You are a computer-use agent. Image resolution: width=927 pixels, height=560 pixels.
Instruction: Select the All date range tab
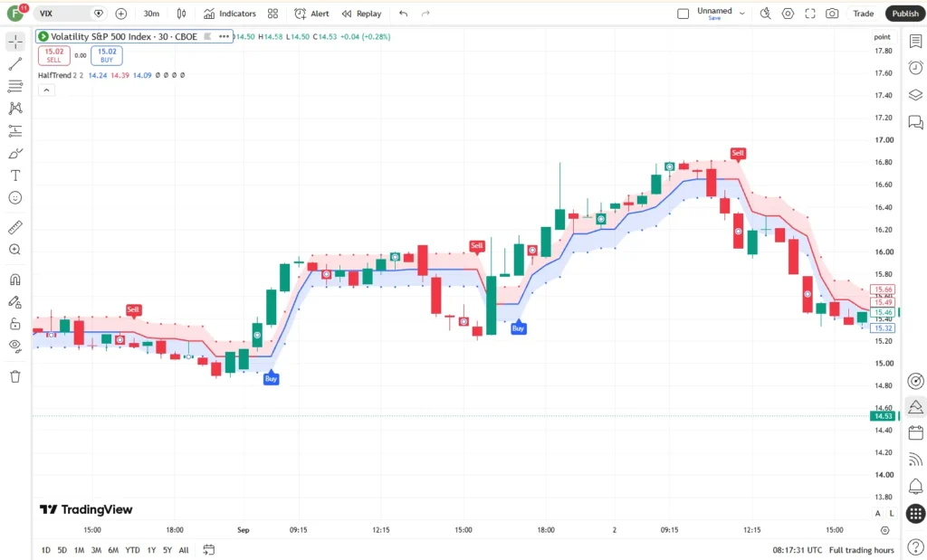[x=184, y=550]
